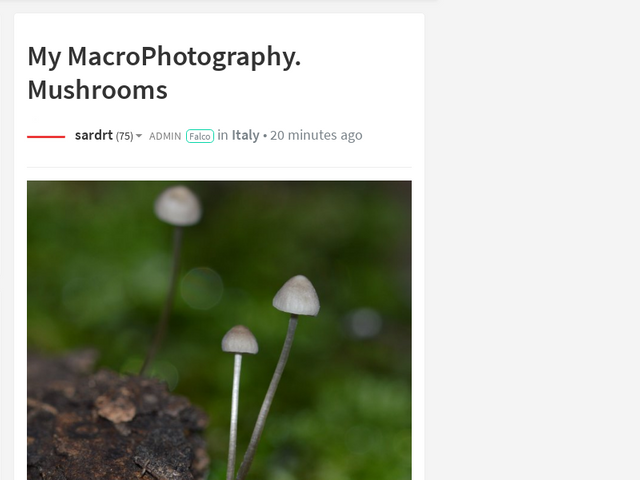Open the mushroom macro photo
The image size is (640, 480).
tap(219, 330)
